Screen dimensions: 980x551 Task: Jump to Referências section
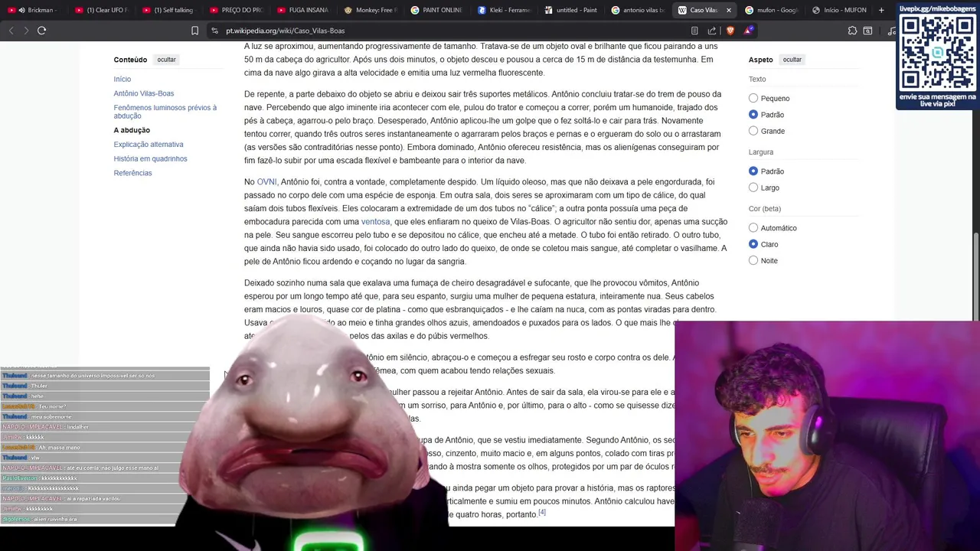(132, 173)
